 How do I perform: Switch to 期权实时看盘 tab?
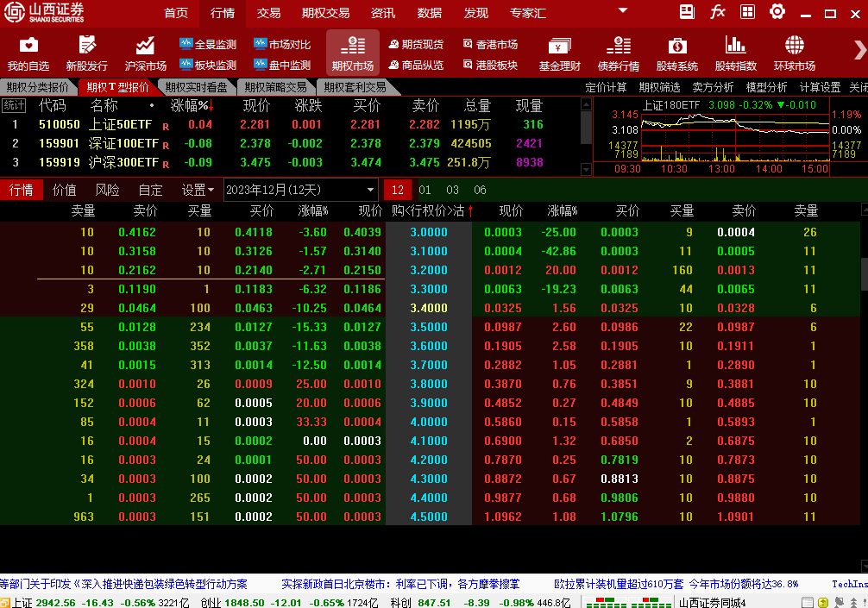(x=196, y=87)
